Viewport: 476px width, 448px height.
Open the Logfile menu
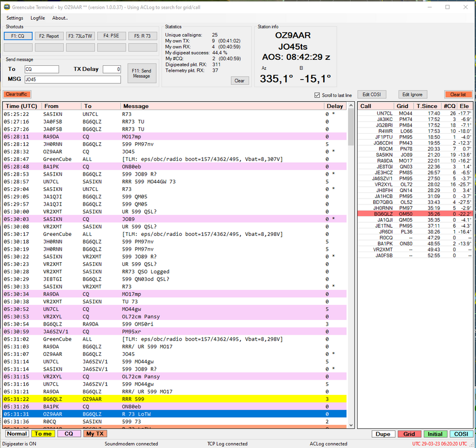pos(37,18)
